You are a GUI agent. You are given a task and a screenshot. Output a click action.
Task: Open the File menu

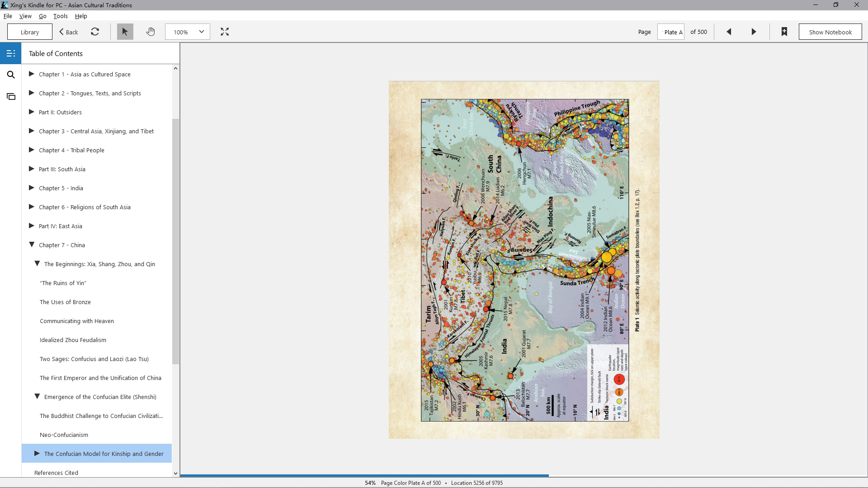pos(8,16)
